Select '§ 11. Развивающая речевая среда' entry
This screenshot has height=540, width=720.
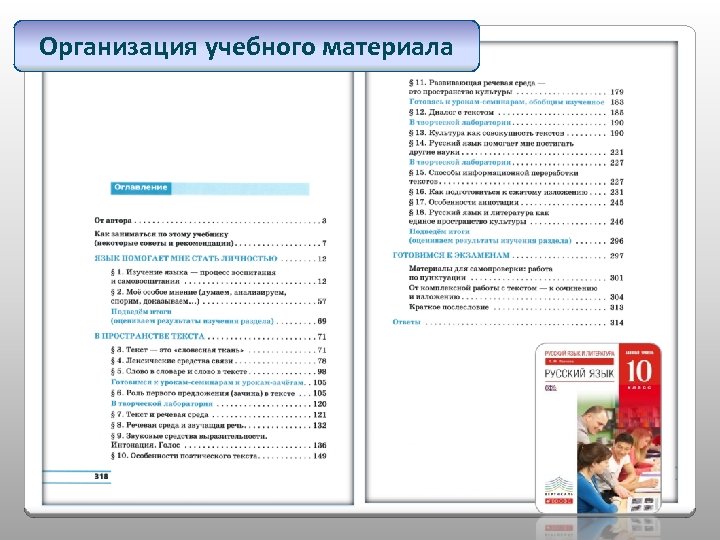tap(516, 87)
